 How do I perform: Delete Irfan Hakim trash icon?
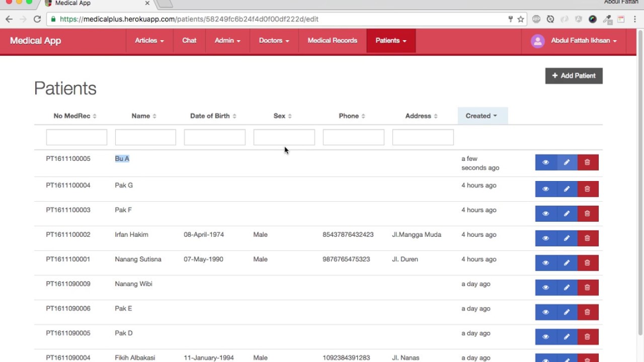point(588,238)
